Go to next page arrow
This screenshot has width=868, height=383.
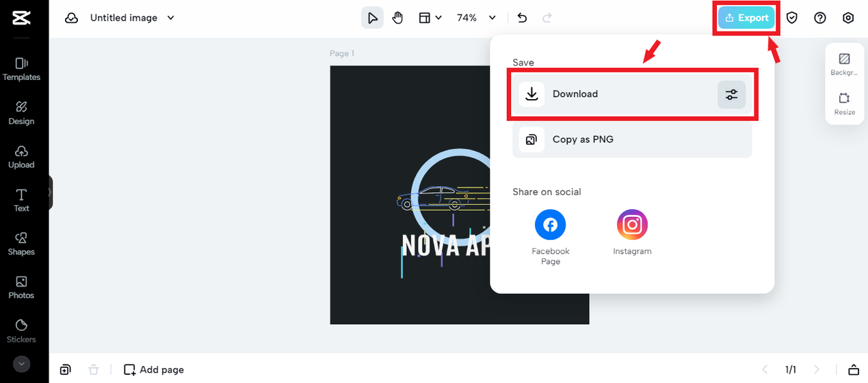[816, 369]
